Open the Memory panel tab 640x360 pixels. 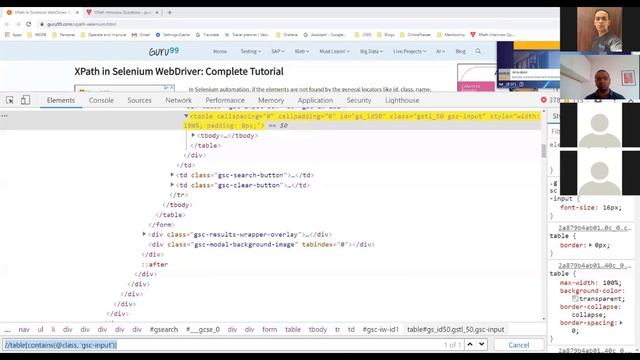coord(271,100)
